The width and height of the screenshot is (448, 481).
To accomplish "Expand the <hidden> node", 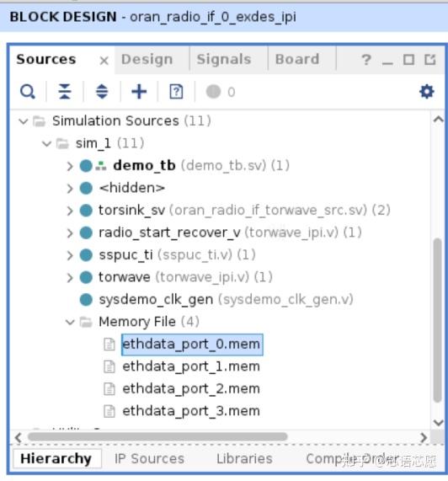I will pos(70,189).
